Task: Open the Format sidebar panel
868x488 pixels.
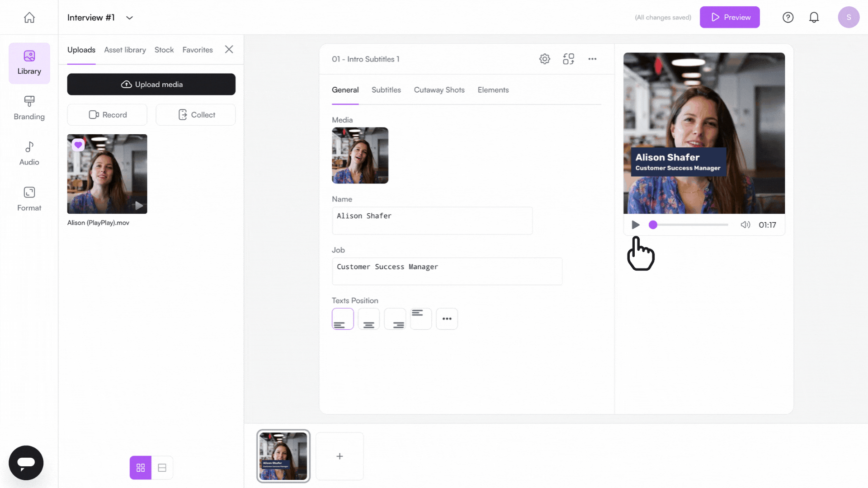Action: (29, 199)
